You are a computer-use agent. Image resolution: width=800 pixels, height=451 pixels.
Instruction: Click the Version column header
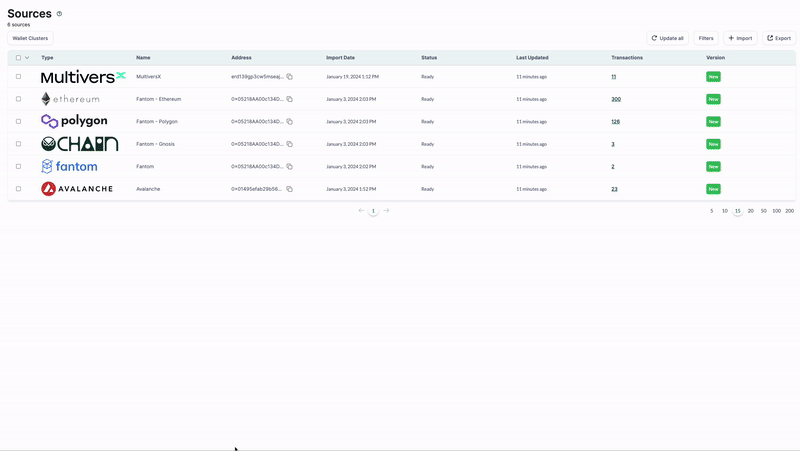click(x=715, y=58)
